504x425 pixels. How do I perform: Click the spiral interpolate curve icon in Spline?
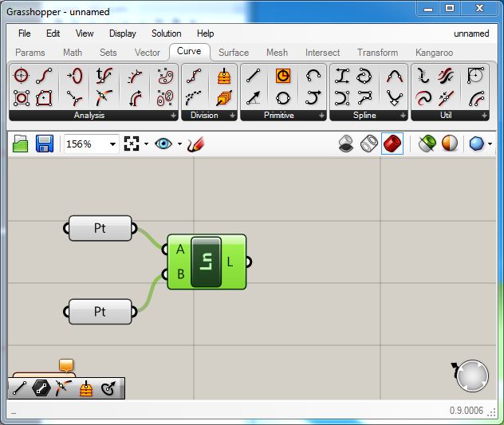click(364, 76)
